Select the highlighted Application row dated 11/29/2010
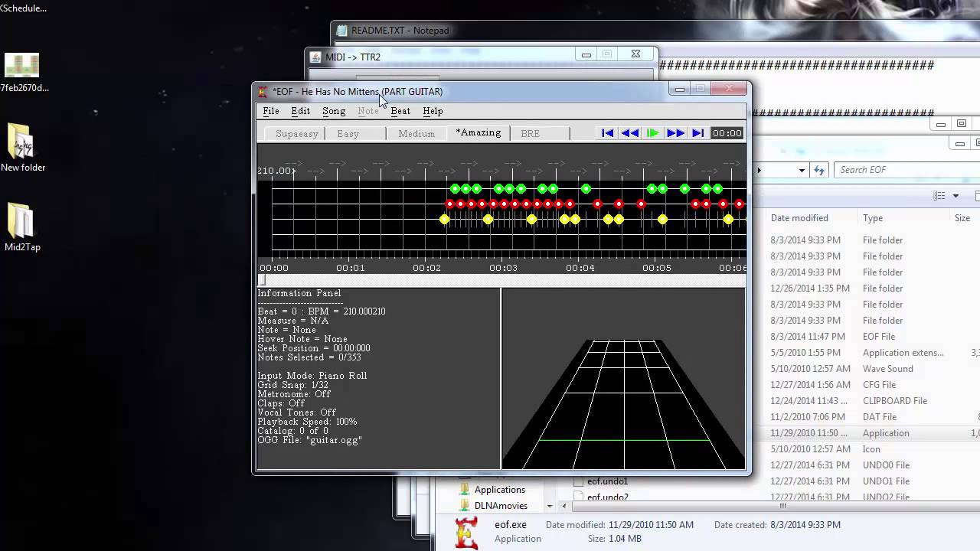The image size is (980, 551). pos(865,433)
